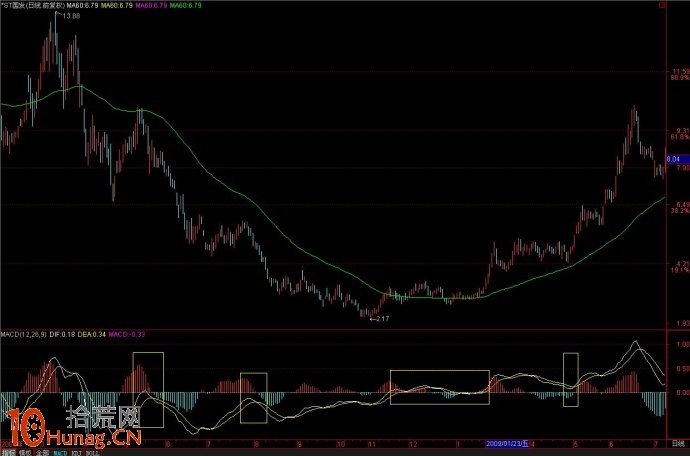Click the 2.17 low price label
This screenshot has height=456, width=690.
(x=382, y=319)
